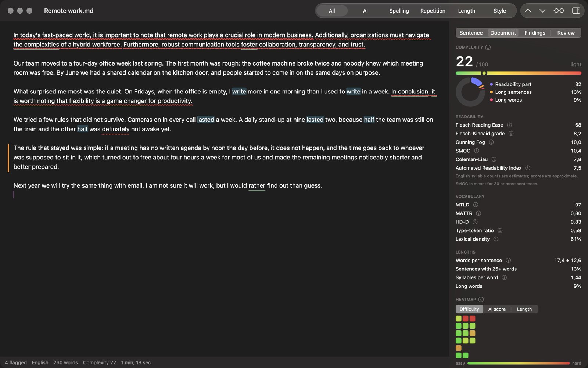Show info for Heatmap heading
Image resolution: width=588 pixels, height=368 pixels.
coord(481,300)
